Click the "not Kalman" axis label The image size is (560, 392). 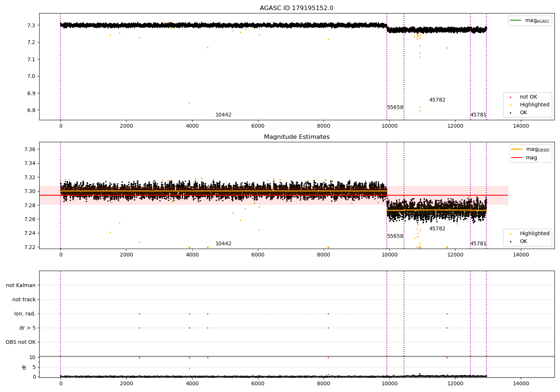pos(21,286)
